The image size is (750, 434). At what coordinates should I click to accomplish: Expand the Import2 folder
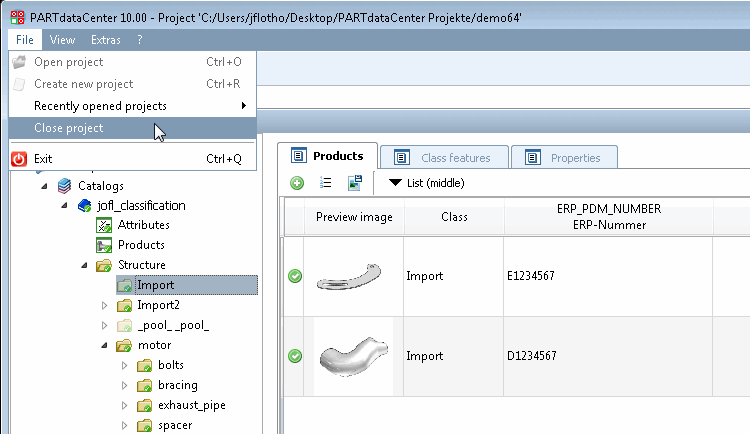coord(104,305)
